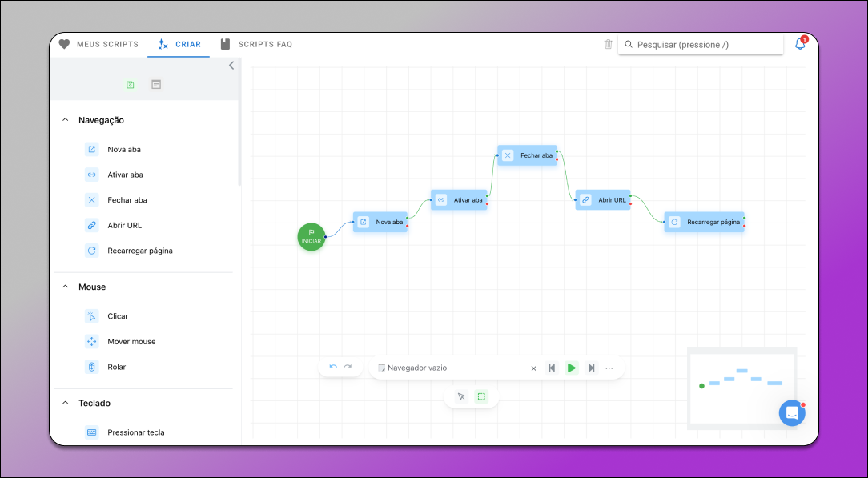
Task: Select the Abrir URL node on canvas
Action: tap(603, 199)
